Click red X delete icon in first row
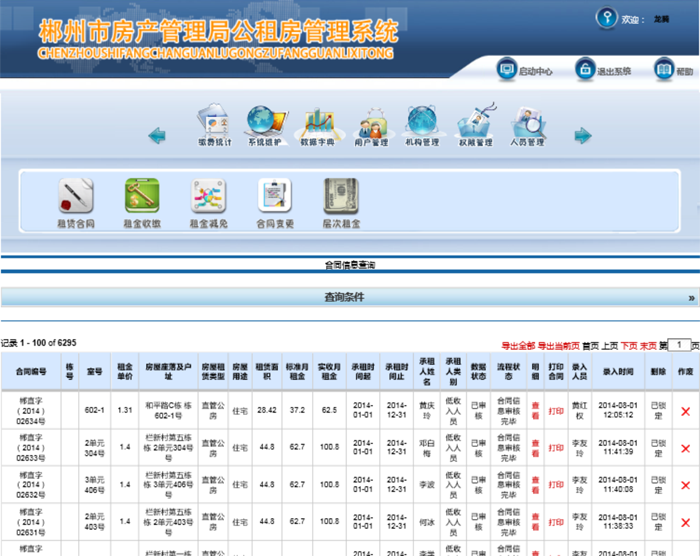The image size is (700, 556). click(685, 412)
